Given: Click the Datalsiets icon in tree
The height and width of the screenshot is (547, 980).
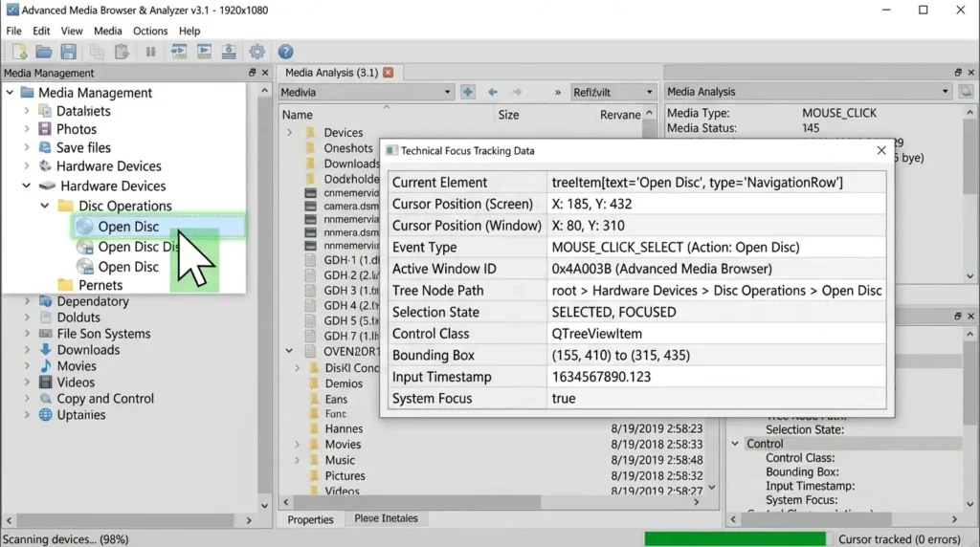Looking at the screenshot, I should click(45, 111).
